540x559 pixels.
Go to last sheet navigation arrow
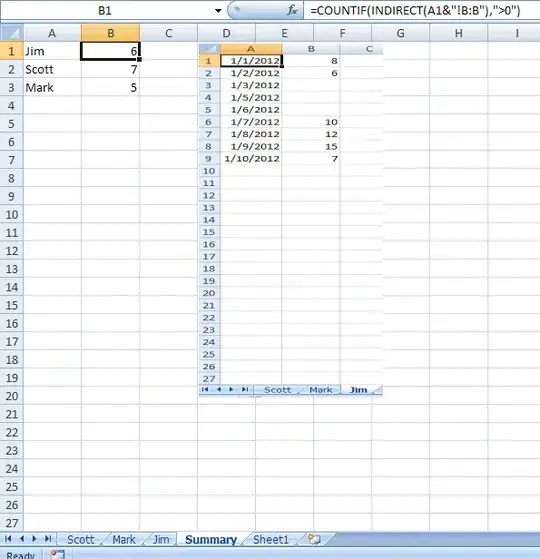coord(48,539)
